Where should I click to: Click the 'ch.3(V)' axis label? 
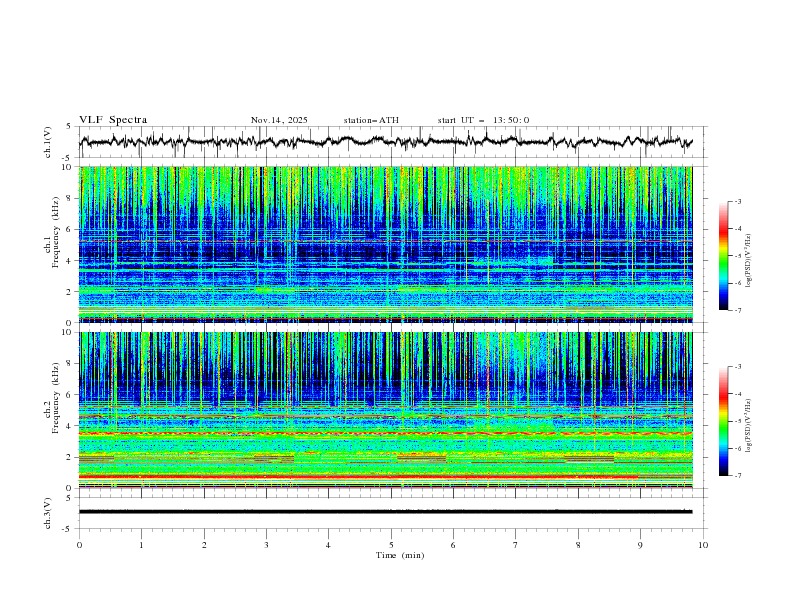48,513
